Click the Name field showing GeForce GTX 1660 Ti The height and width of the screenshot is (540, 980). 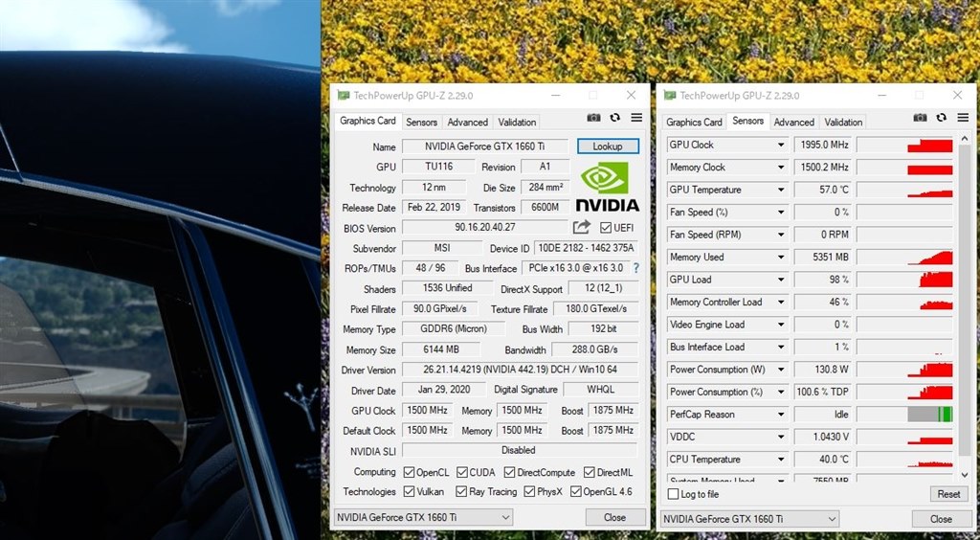tap(484, 146)
